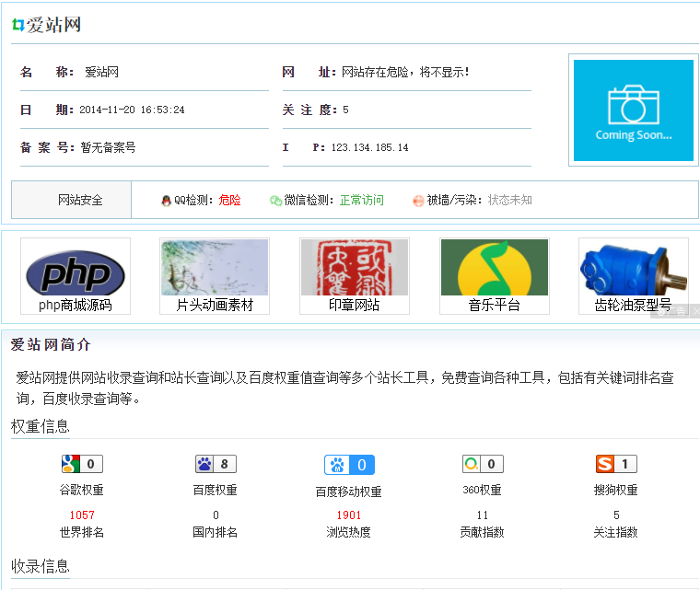Open the php商城源码 ad thumbnail
700x590 pixels.
(x=76, y=269)
